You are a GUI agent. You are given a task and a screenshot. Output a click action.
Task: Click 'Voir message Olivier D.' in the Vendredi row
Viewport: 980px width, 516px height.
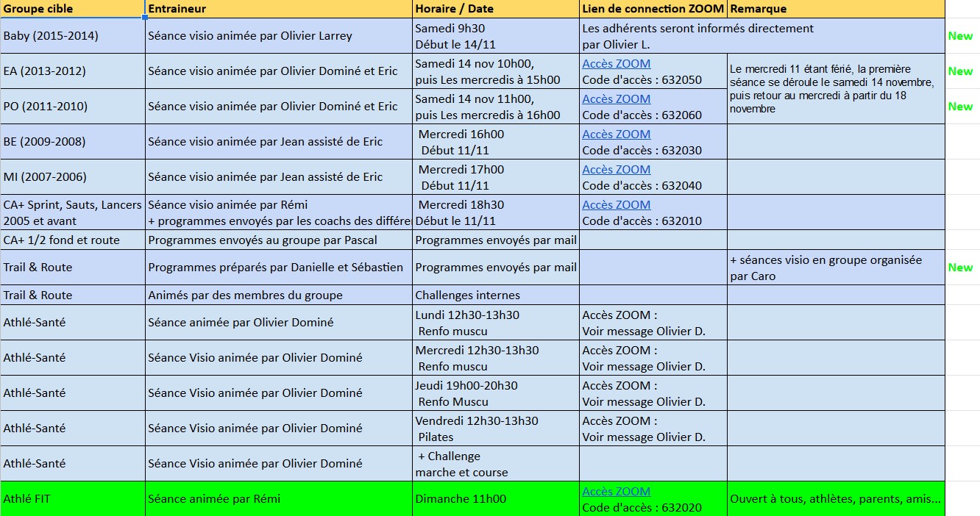click(x=644, y=437)
